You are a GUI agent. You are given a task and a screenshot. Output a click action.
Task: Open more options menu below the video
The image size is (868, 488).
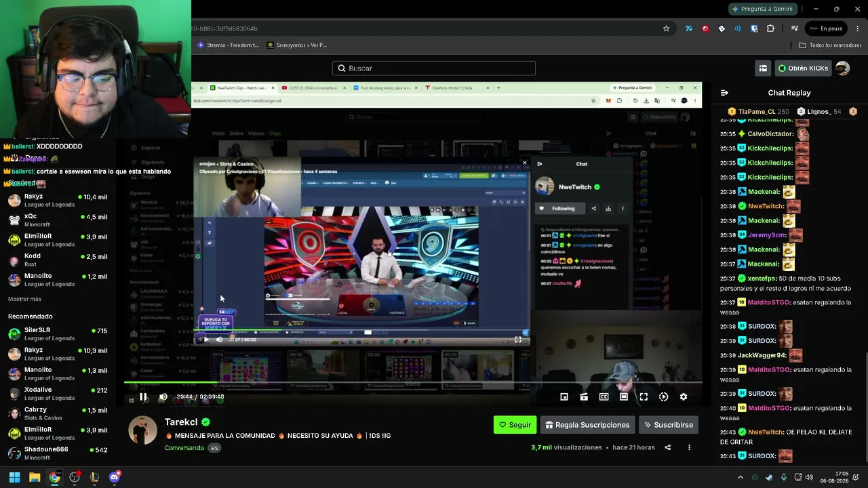pos(689,447)
